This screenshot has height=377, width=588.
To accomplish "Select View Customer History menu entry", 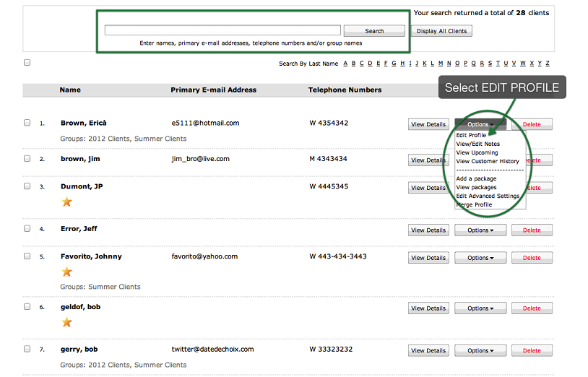I will [488, 161].
